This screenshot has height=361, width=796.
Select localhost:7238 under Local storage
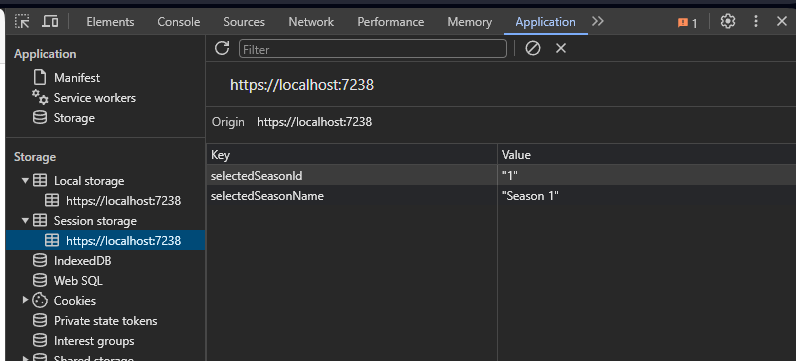coord(123,201)
